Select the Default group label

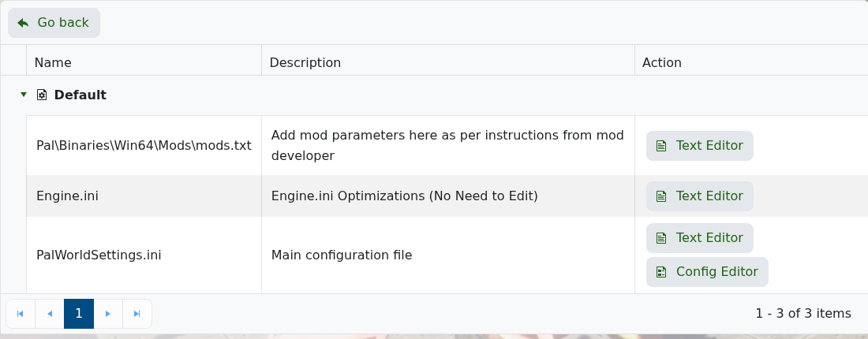(x=80, y=95)
